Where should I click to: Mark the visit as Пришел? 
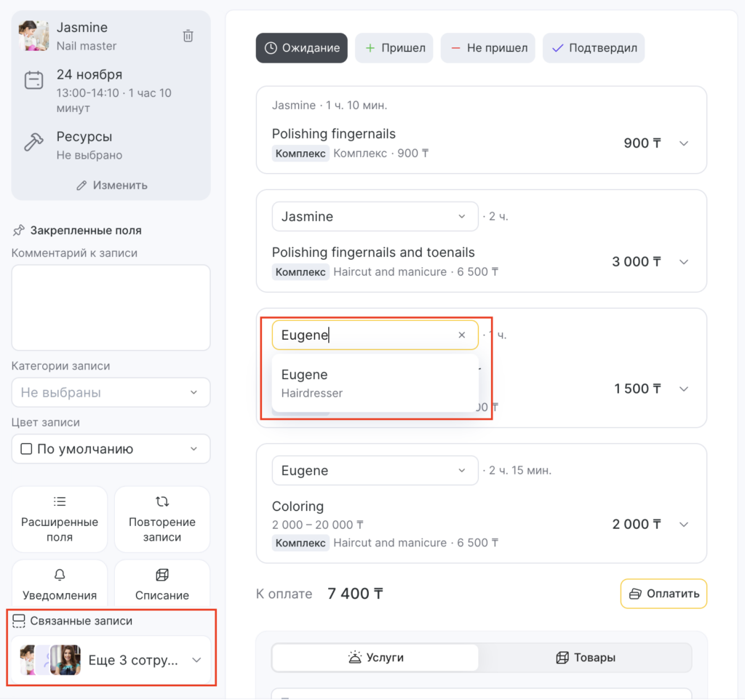coord(395,48)
